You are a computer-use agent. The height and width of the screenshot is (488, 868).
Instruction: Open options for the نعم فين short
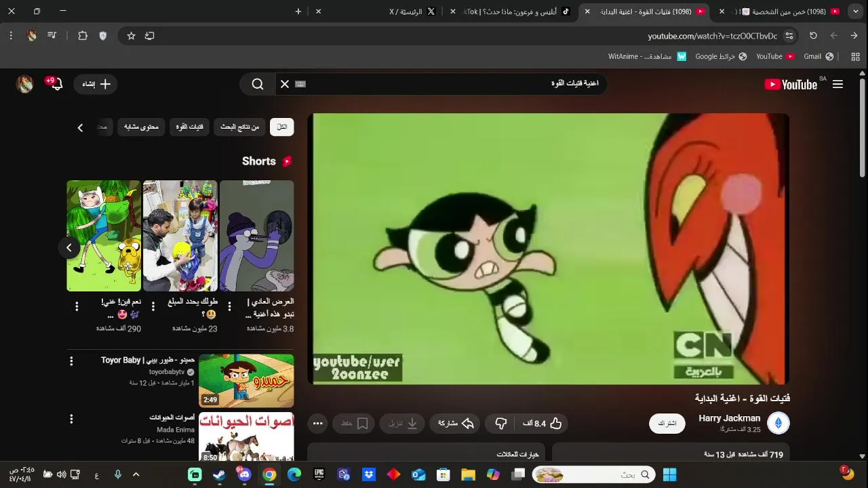click(77, 306)
